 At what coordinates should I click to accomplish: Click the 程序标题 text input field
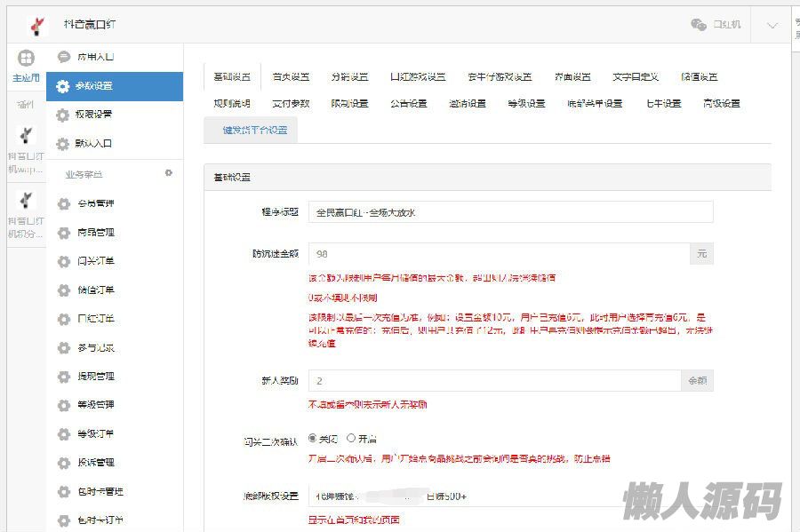[510, 212]
